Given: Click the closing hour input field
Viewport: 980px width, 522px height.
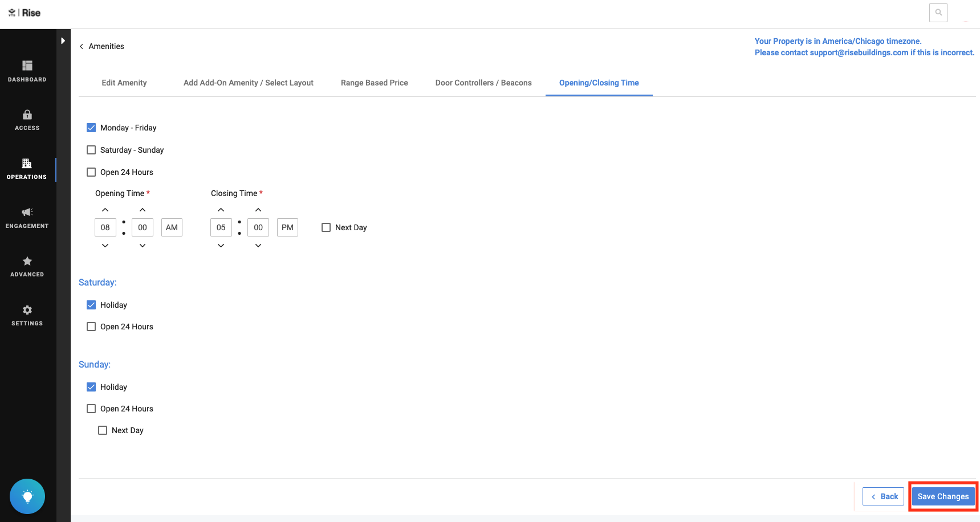Looking at the screenshot, I should 221,227.
